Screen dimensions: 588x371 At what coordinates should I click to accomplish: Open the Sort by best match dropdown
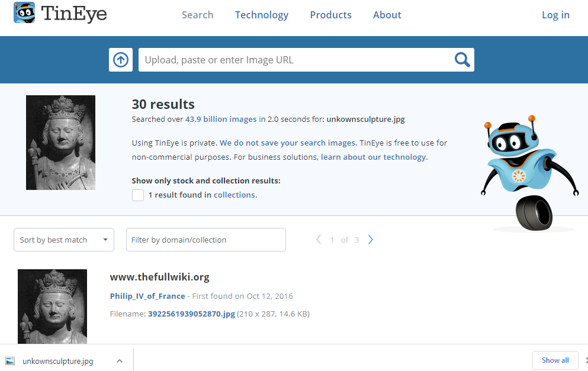(x=64, y=240)
